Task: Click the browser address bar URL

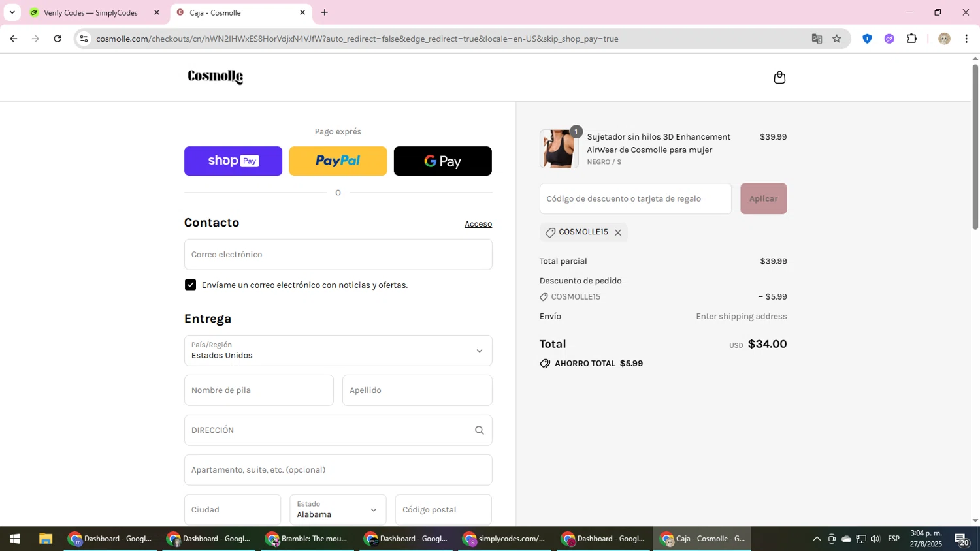Action: tap(357, 39)
